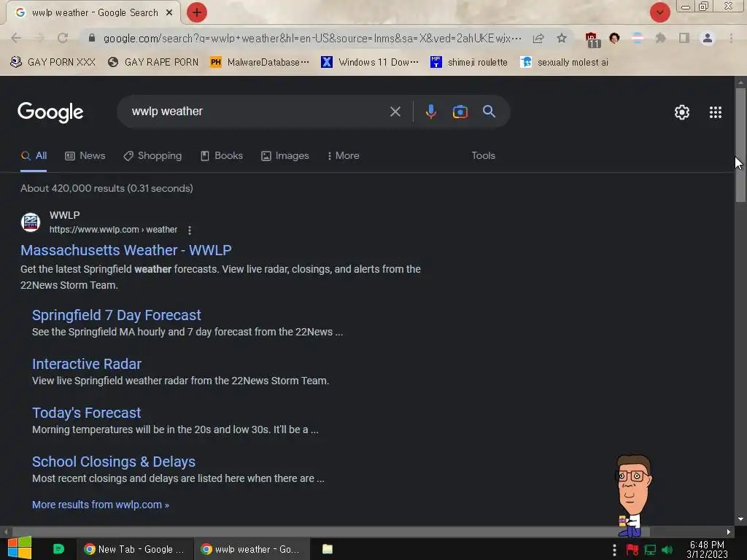Viewport: 747px width, 560px height.
Task: Click the red flag tray icon
Action: click(x=632, y=550)
